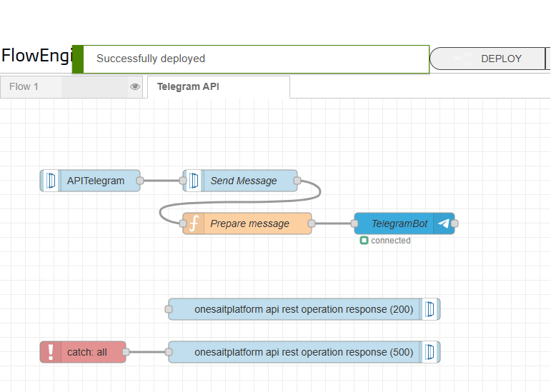Click the output port of TelegramBot node
The image size is (556, 392).
pyautogui.click(x=455, y=223)
